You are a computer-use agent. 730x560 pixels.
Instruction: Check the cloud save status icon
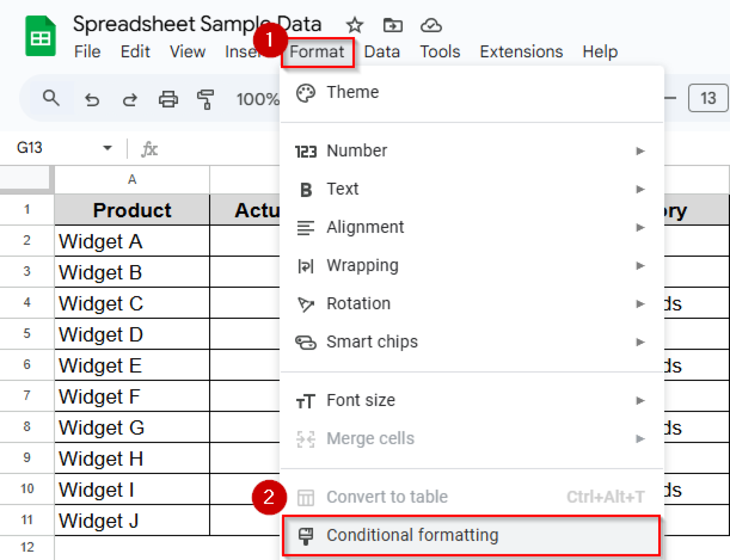431,25
